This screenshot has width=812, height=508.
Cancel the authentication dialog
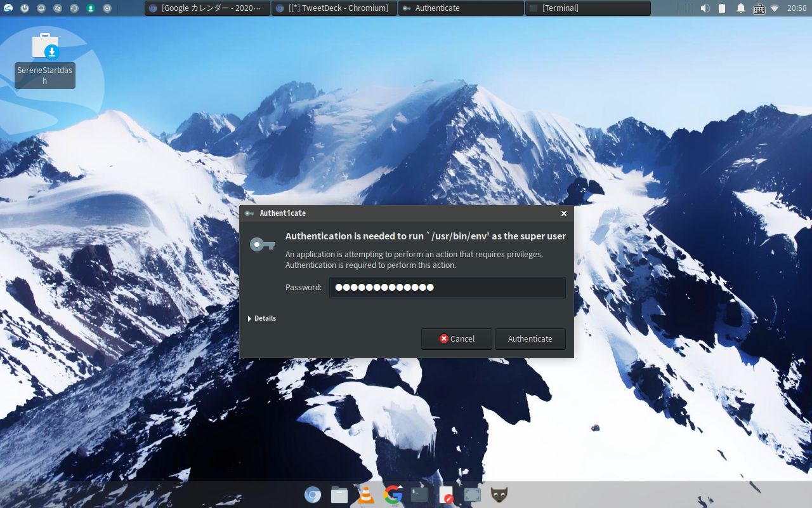pos(457,338)
